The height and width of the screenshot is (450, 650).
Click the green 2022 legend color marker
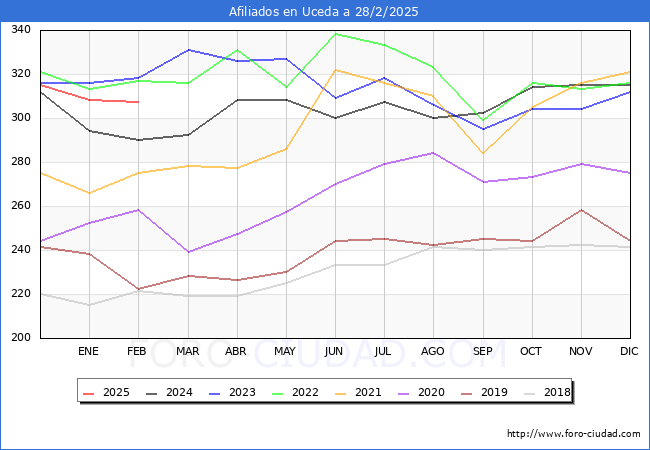pyautogui.click(x=278, y=393)
